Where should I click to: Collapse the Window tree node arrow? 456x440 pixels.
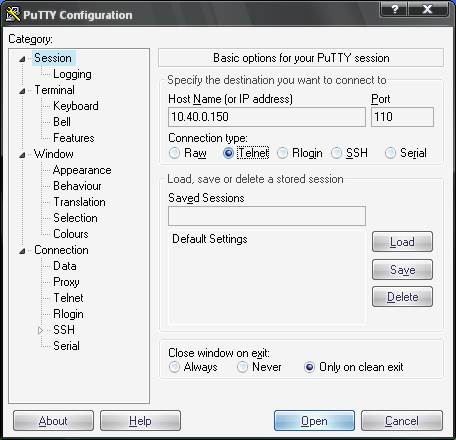click(22, 155)
